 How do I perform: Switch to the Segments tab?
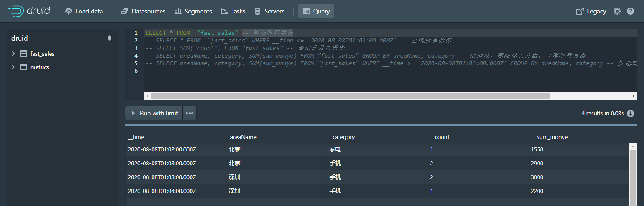coord(193,11)
